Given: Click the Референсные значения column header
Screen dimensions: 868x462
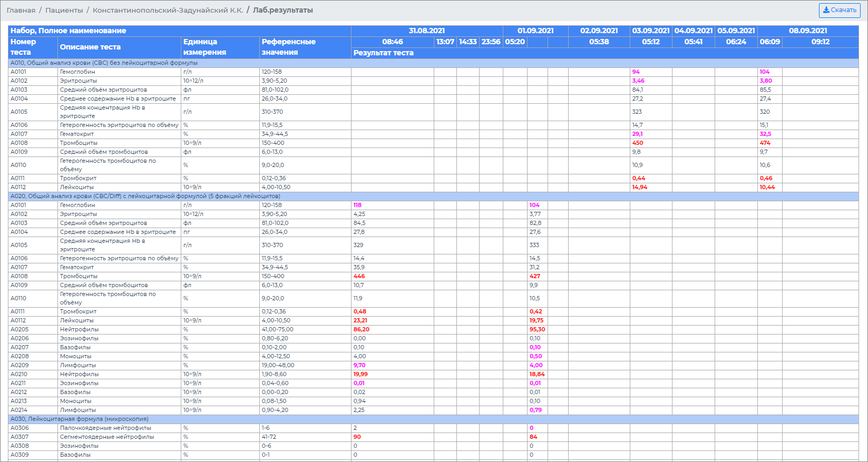Looking at the screenshot, I should pyautogui.click(x=288, y=47).
